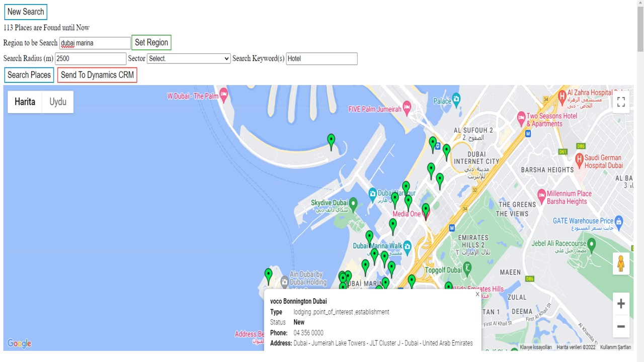Click the Set Region button
This screenshot has width=644, height=362.
click(x=151, y=43)
